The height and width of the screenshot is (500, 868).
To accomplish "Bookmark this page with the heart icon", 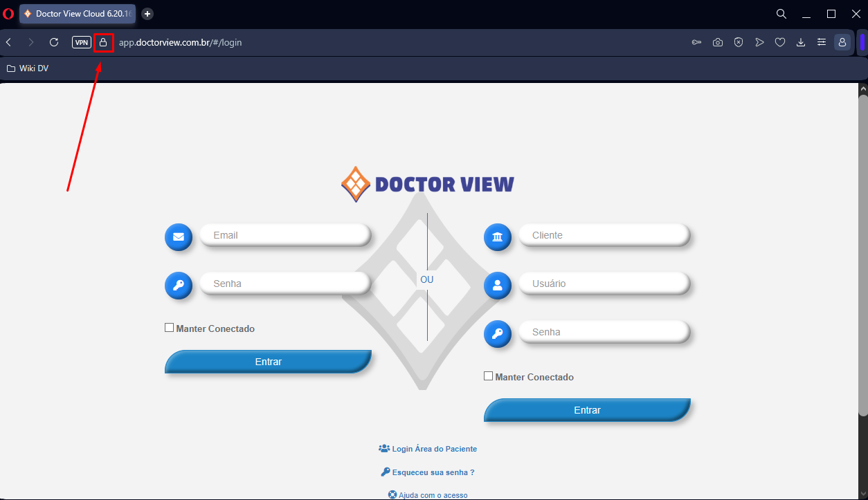I will pos(780,43).
